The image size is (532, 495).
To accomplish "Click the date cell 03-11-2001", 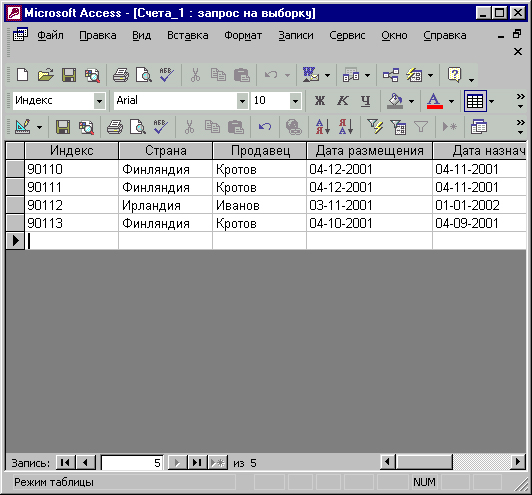I will pos(369,205).
